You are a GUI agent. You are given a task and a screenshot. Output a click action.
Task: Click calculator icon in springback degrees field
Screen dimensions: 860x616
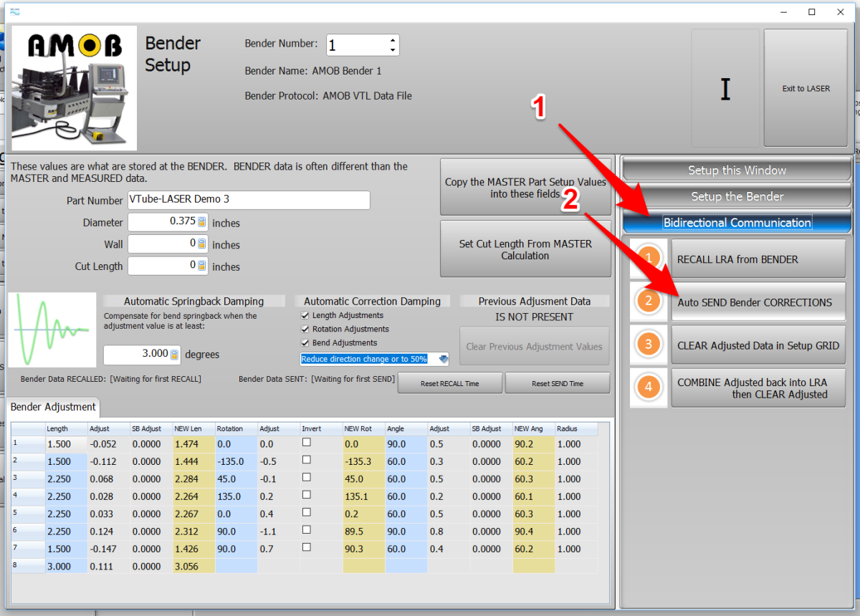tap(173, 354)
